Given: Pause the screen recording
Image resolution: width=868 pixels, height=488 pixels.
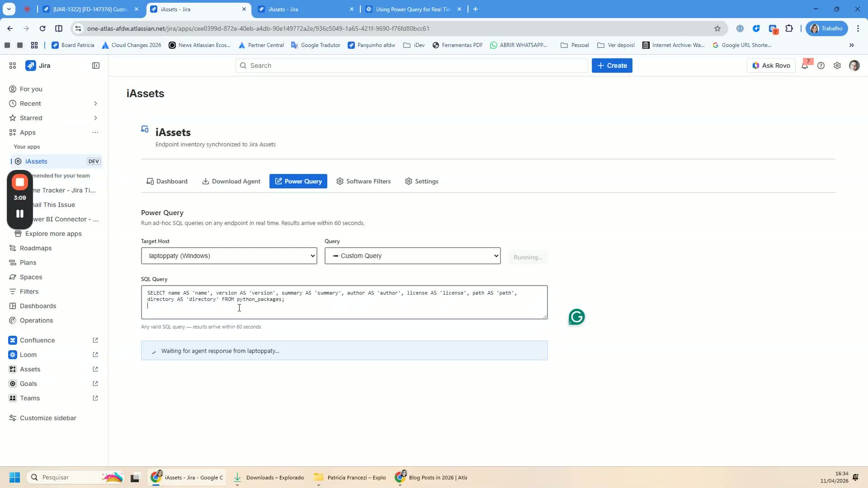Looking at the screenshot, I should tap(20, 214).
